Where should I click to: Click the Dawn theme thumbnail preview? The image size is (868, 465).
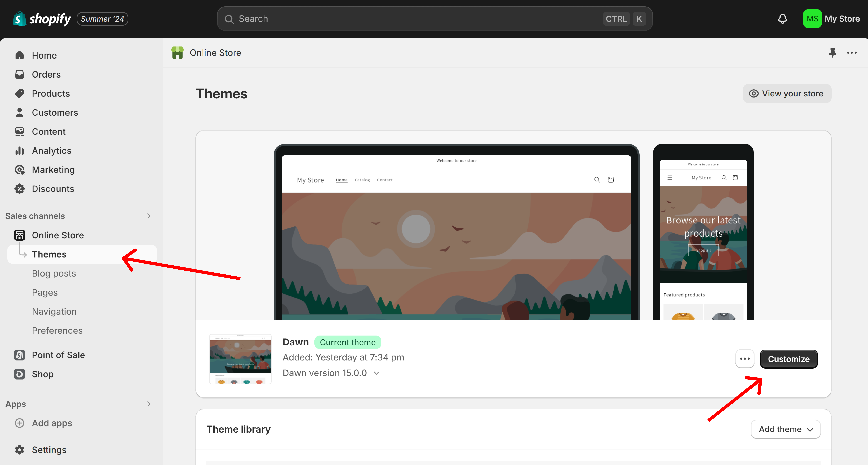coord(240,359)
